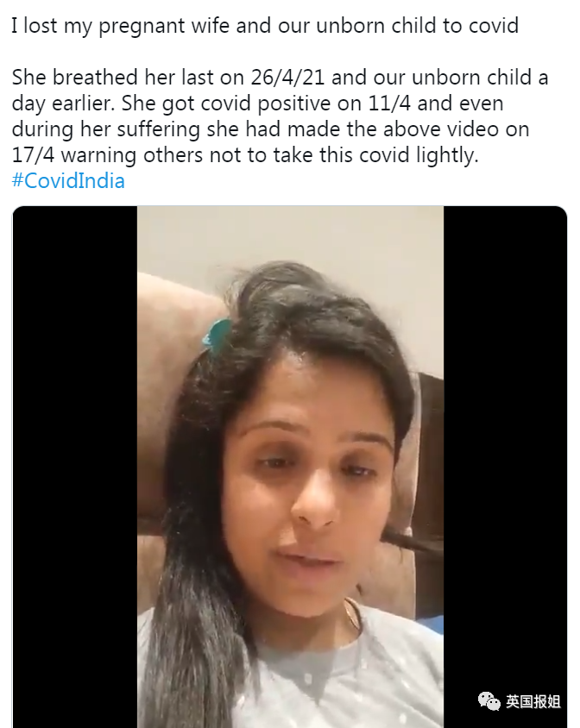This screenshot has height=728, width=580.
Task: Click the WeChat logo watermark icon
Action: tap(489, 700)
